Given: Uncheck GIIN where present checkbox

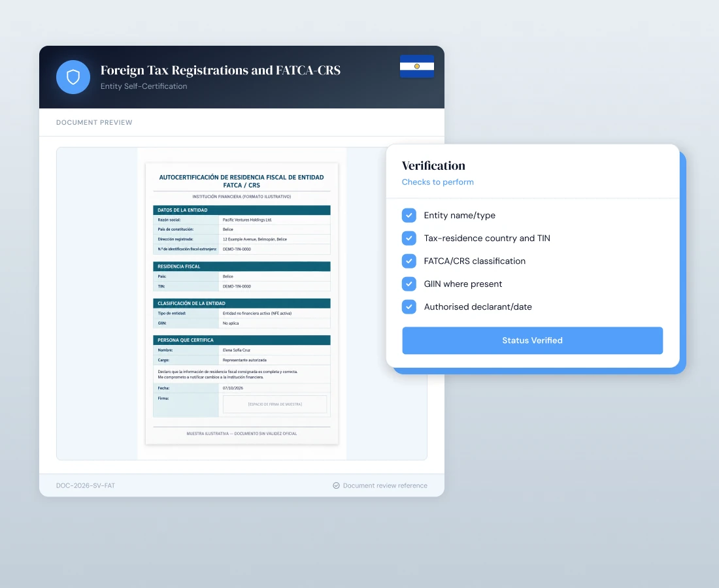Looking at the screenshot, I should coord(409,284).
